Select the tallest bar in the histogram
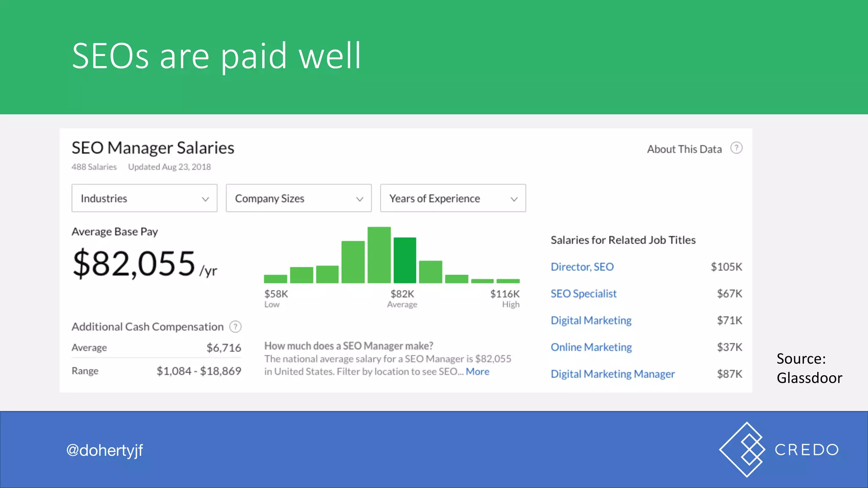This screenshot has width=868, height=488. (379, 255)
